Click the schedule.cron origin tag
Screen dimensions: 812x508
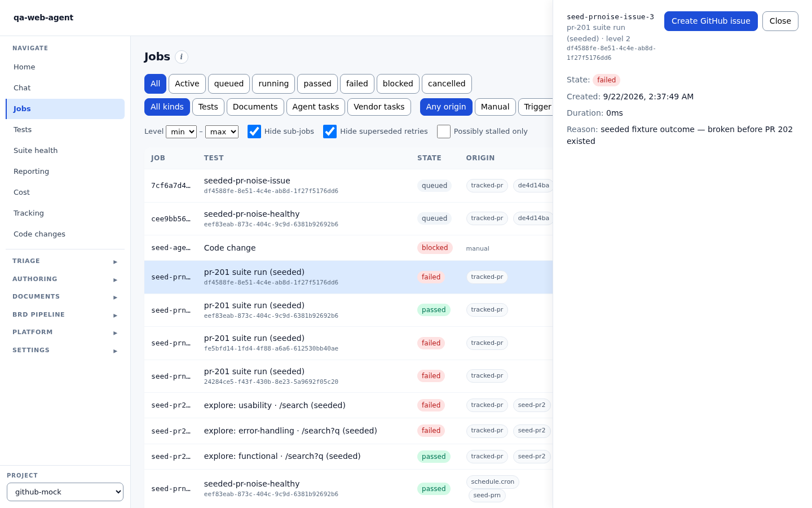pos(492,482)
